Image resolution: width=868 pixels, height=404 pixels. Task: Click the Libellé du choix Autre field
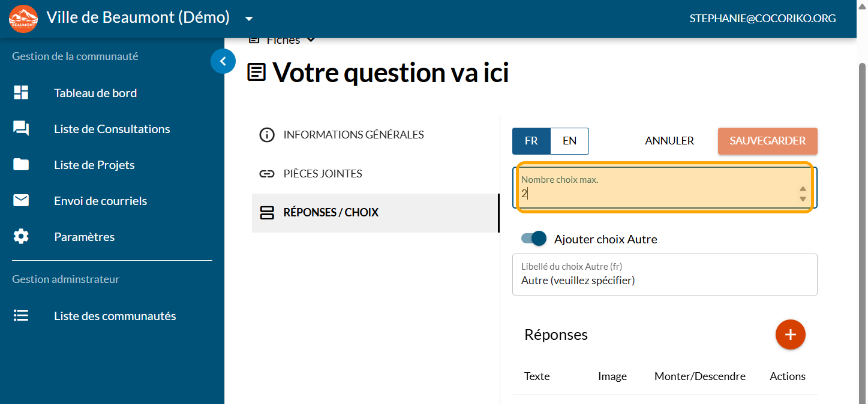click(664, 280)
